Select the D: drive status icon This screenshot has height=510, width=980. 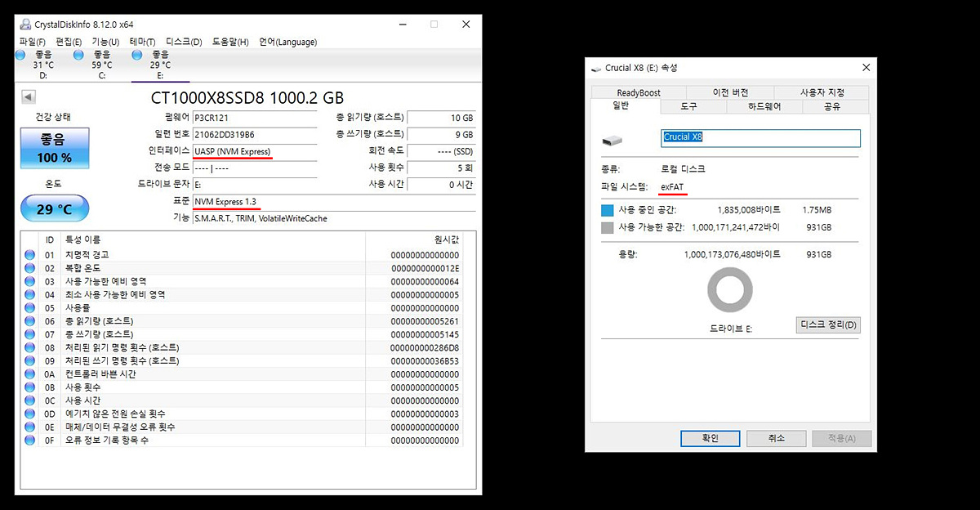point(21,55)
